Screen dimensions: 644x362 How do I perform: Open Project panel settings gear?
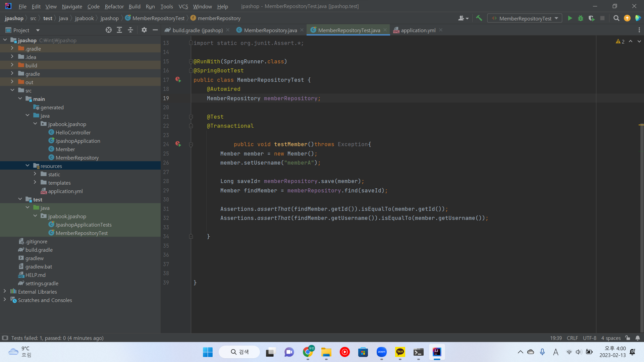click(144, 30)
